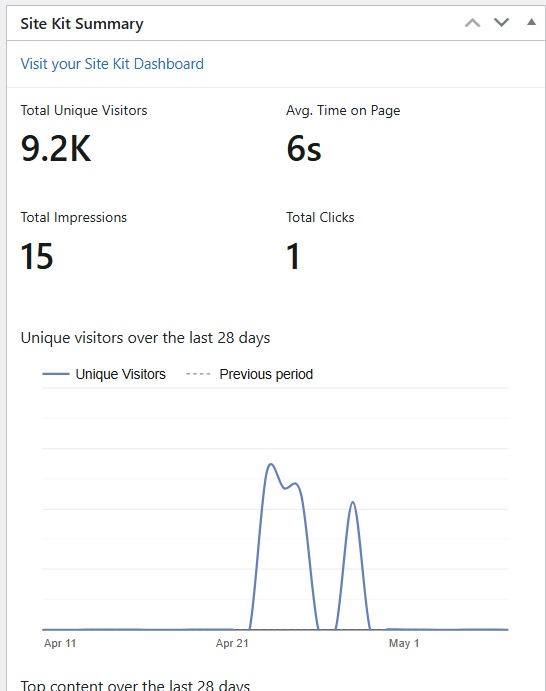
Task: Click the Apr 21 axis label
Action: [232, 643]
